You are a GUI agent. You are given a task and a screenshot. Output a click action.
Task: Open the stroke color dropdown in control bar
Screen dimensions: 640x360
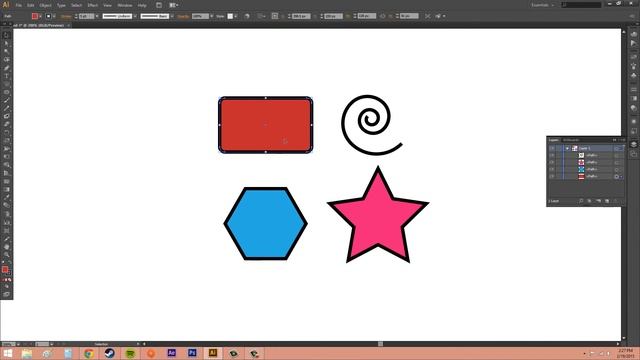54,16
